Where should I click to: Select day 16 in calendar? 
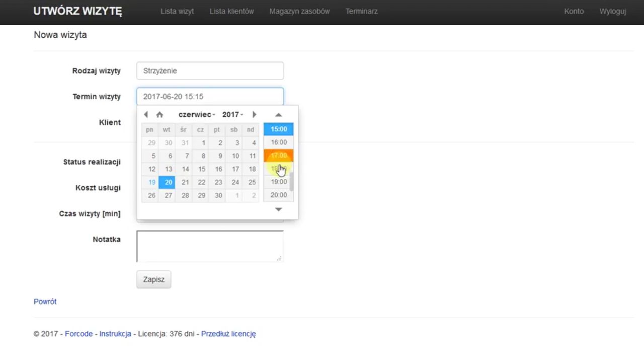(217, 169)
